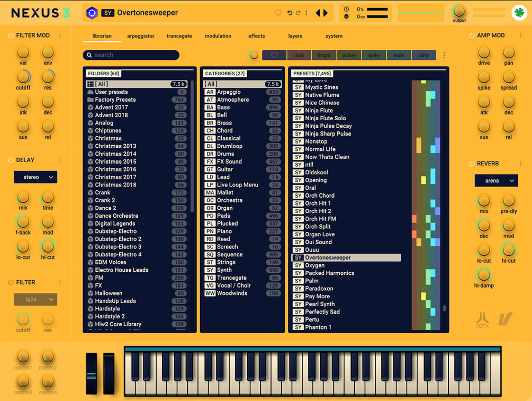Toggle the active tag filter
This screenshot has width=532, height=401.
pyautogui.click(x=349, y=55)
